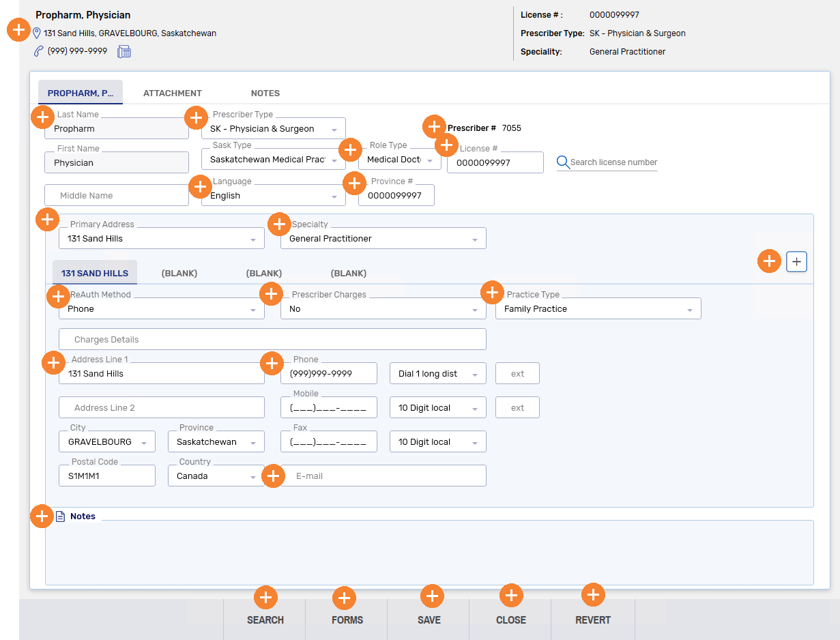The image size is (840, 640).
Task: Select the first (BLANK) address tab
Action: 179,274
